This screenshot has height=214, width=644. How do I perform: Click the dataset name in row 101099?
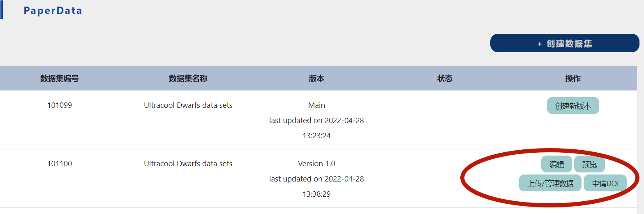(188, 105)
